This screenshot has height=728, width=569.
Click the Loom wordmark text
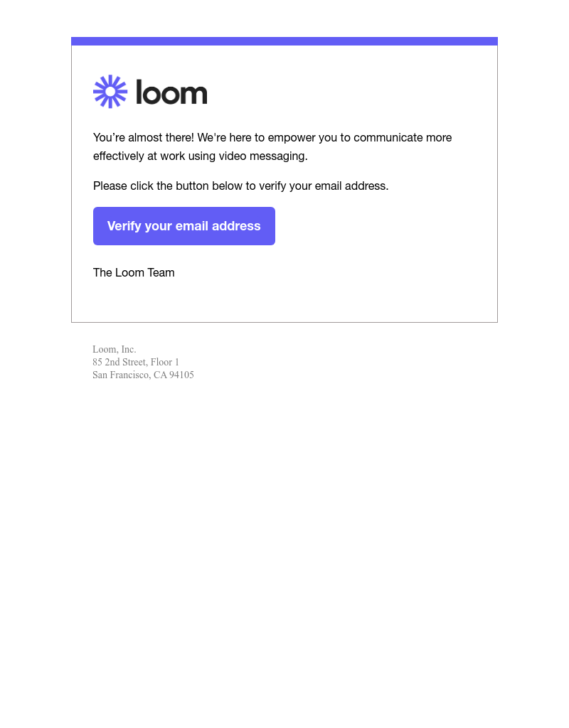pyautogui.click(x=171, y=92)
